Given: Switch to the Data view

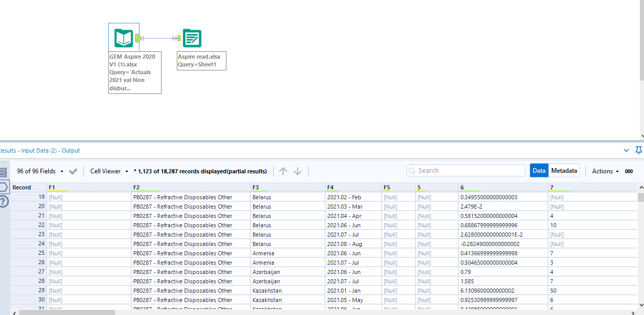Looking at the screenshot, I should click(x=539, y=171).
